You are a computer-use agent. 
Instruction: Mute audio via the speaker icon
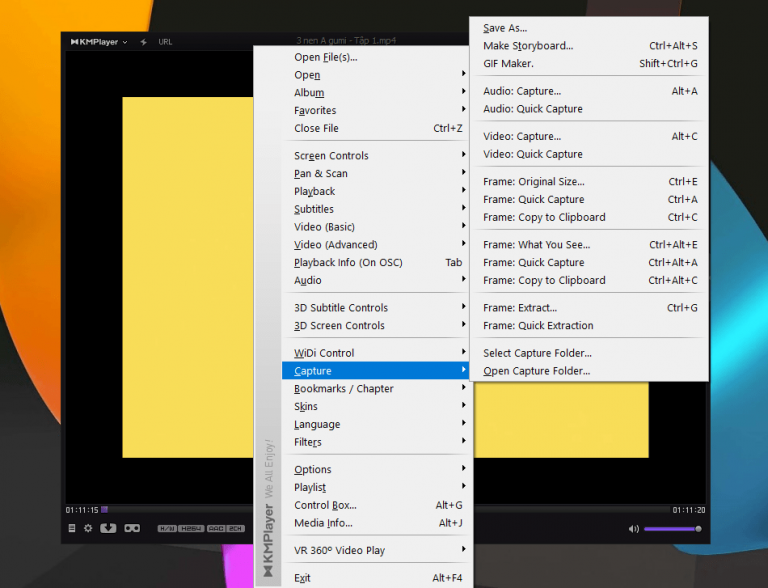click(x=633, y=529)
